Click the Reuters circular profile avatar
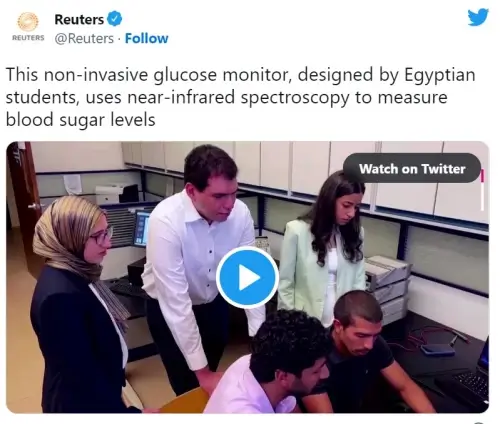Viewport: 500px width, 424px height. coord(28,22)
